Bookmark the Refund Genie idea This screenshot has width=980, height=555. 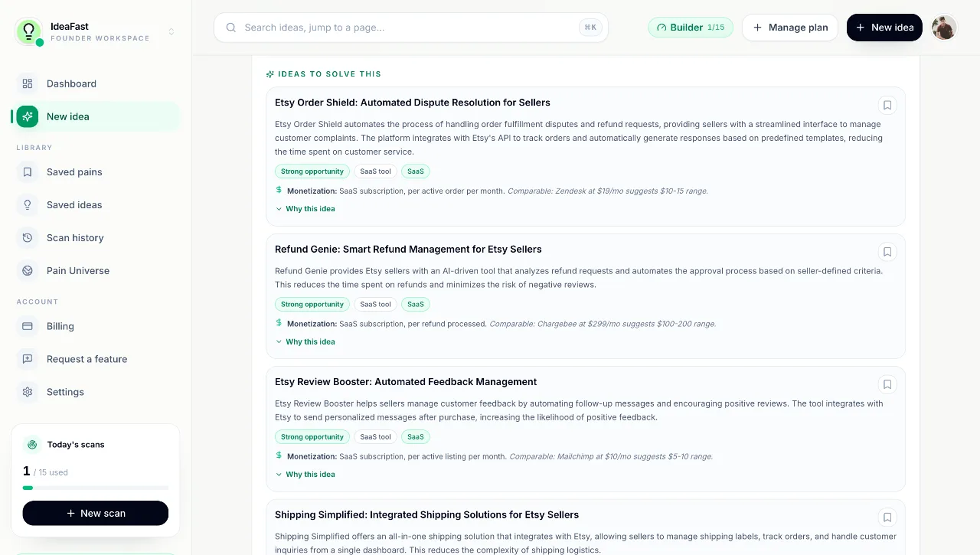point(887,252)
